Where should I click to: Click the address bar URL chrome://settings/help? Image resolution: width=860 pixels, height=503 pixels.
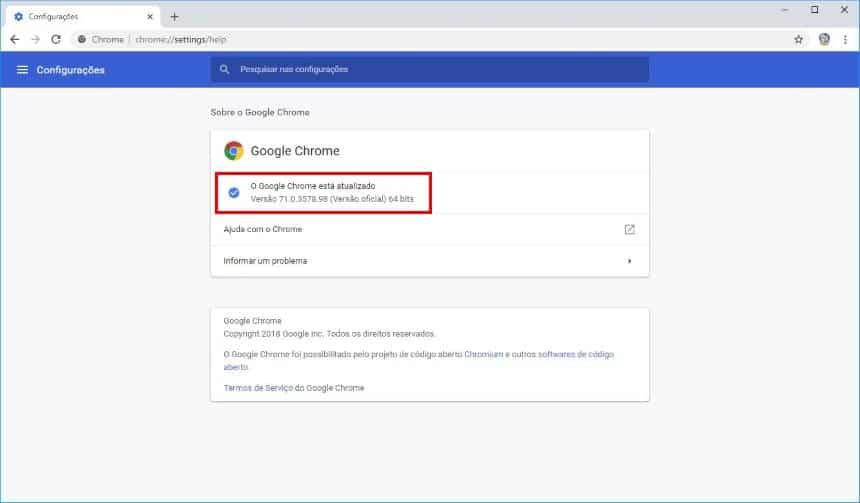pos(181,39)
